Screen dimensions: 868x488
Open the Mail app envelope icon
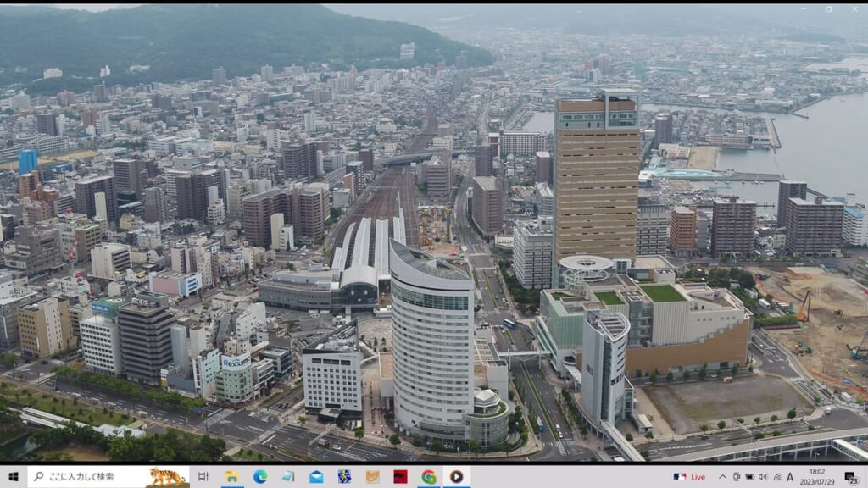[316, 476]
